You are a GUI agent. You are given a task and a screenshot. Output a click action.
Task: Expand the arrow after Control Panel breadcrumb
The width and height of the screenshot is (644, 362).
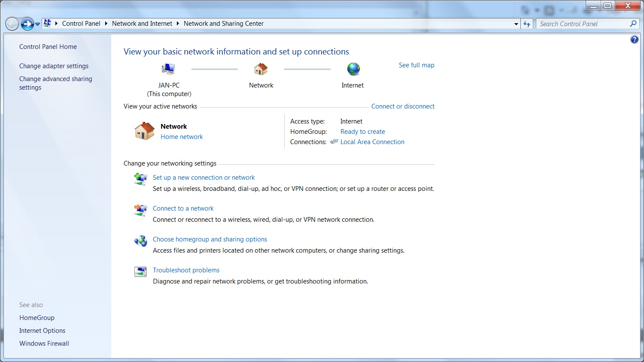(x=106, y=24)
